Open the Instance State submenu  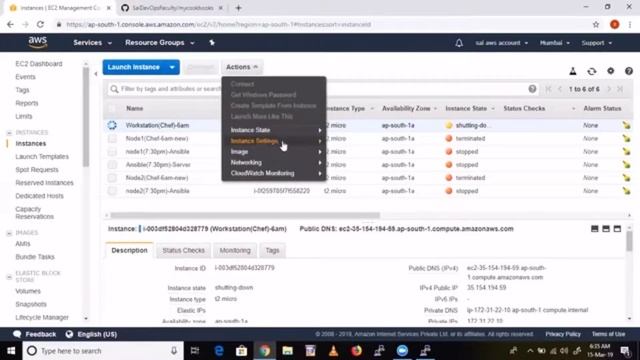[274, 130]
